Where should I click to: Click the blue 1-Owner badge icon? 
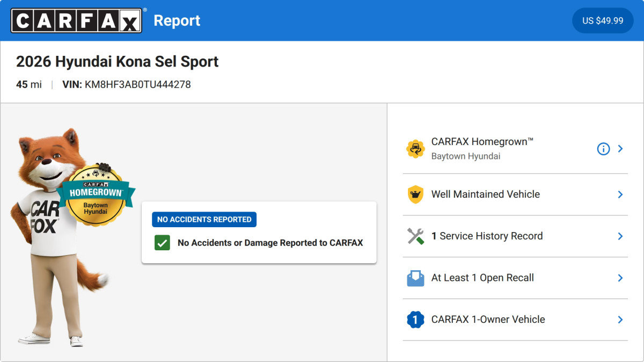point(415,320)
